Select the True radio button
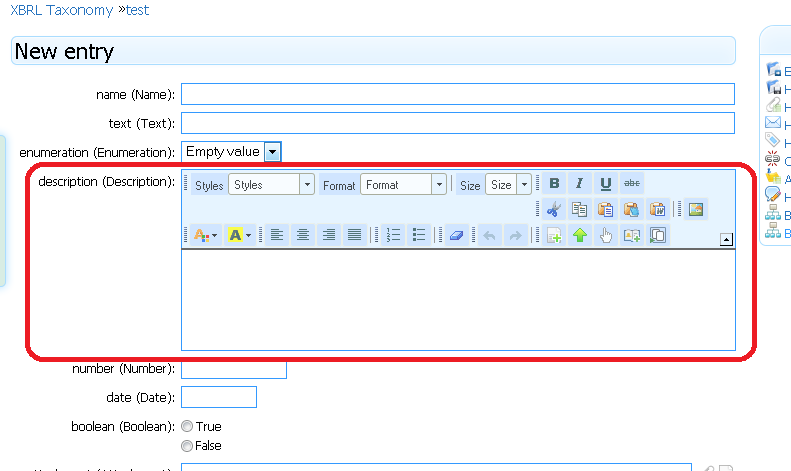Image resolution: width=791 pixels, height=471 pixels. 187,426
